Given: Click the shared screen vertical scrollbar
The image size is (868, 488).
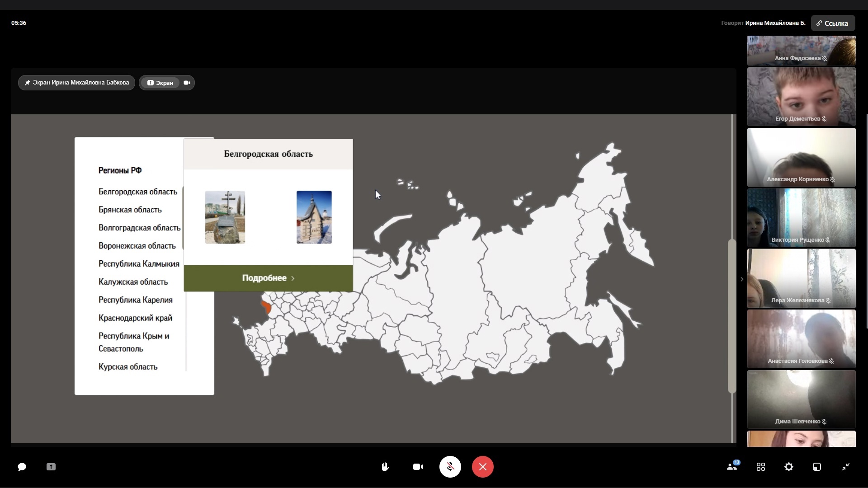Looking at the screenshot, I should click(732, 316).
